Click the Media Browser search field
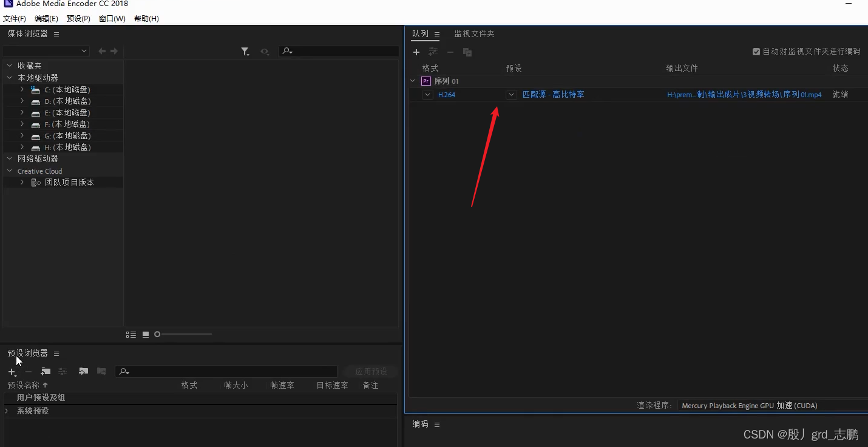The image size is (868, 447). click(338, 52)
